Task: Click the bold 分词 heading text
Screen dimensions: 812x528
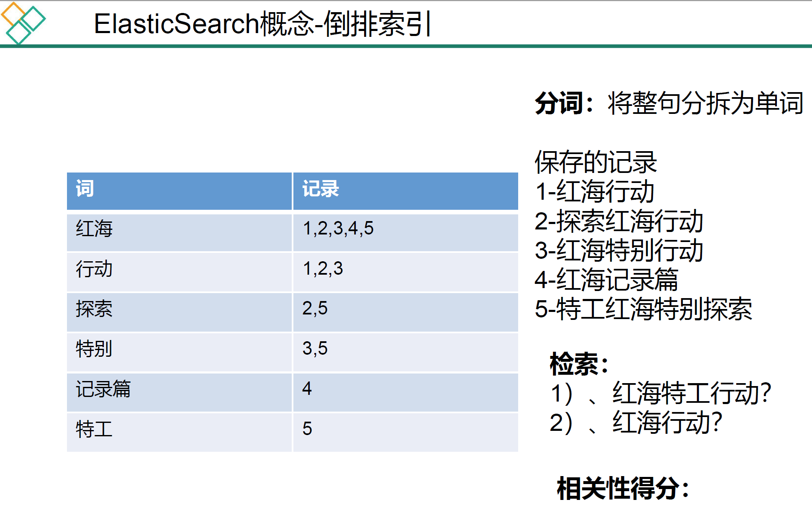Action: coord(559,103)
